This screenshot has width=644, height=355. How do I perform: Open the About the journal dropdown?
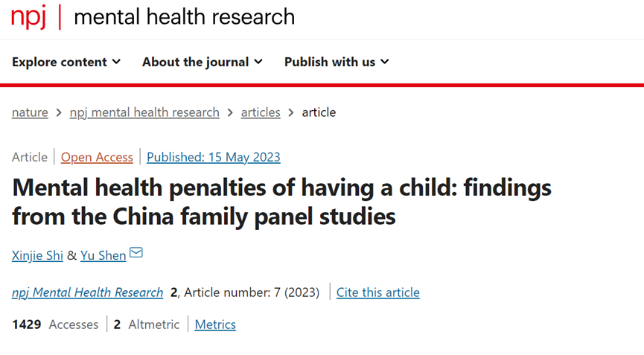tap(202, 62)
